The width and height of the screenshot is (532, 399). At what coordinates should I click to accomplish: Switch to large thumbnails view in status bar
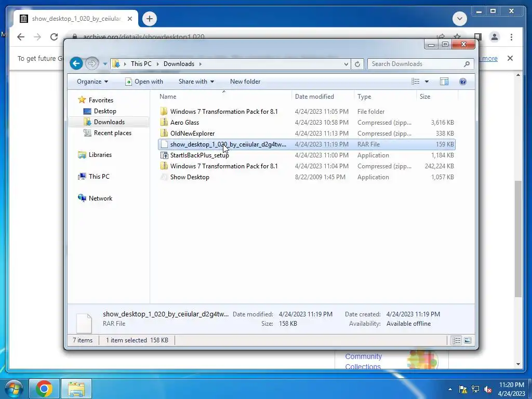(x=468, y=340)
